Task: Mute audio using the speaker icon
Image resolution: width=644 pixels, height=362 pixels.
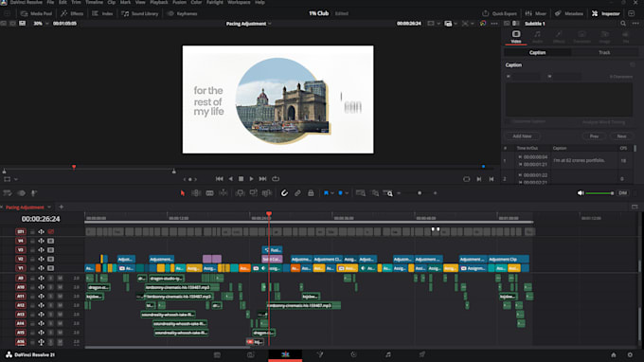Action: pyautogui.click(x=581, y=193)
